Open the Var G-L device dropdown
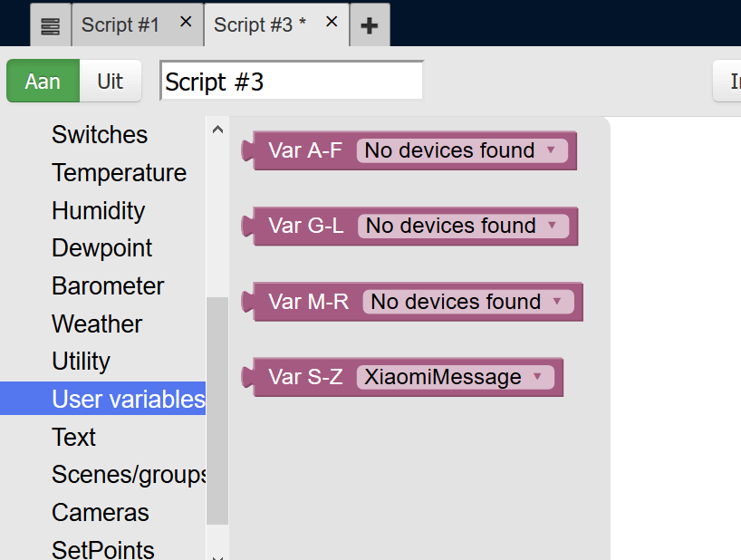Screen dimensions: 741x560 coord(463,226)
